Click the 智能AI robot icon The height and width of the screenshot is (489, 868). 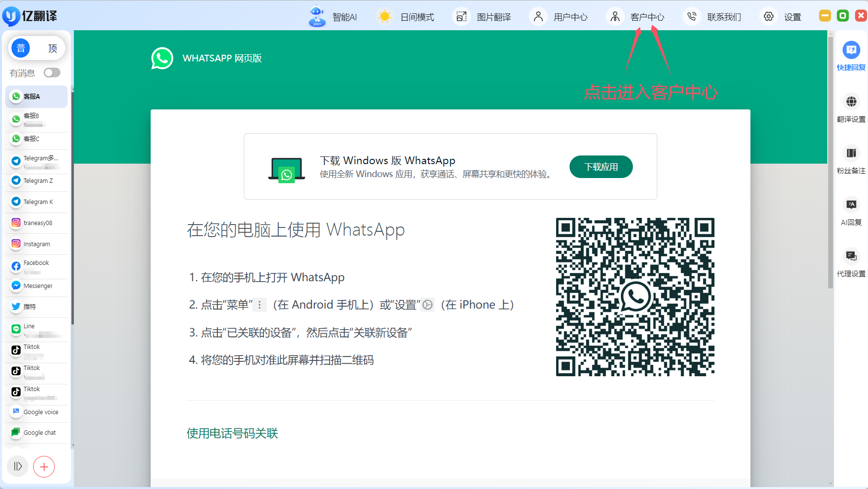click(317, 16)
